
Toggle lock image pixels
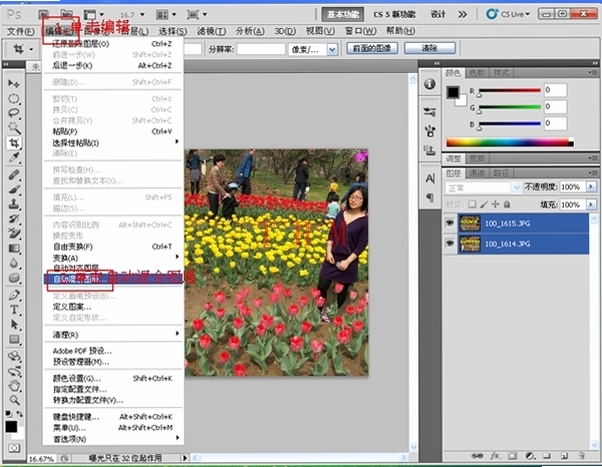(484, 204)
